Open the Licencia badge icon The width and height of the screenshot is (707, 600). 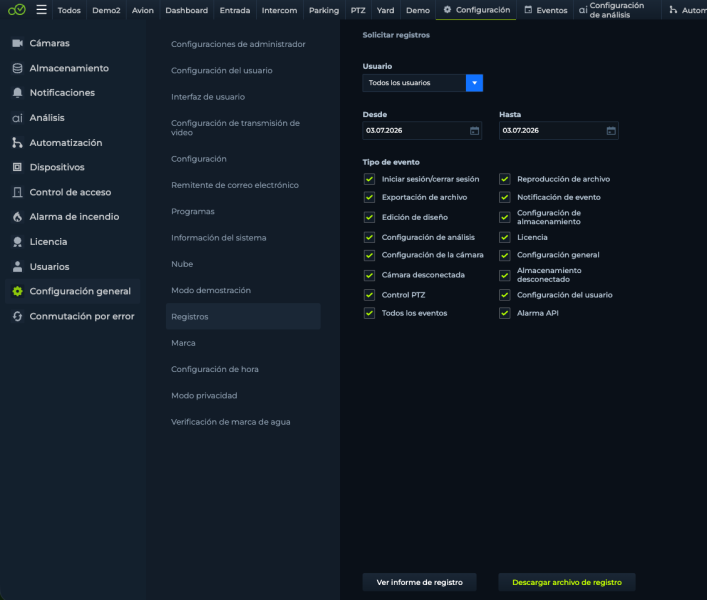coord(17,242)
